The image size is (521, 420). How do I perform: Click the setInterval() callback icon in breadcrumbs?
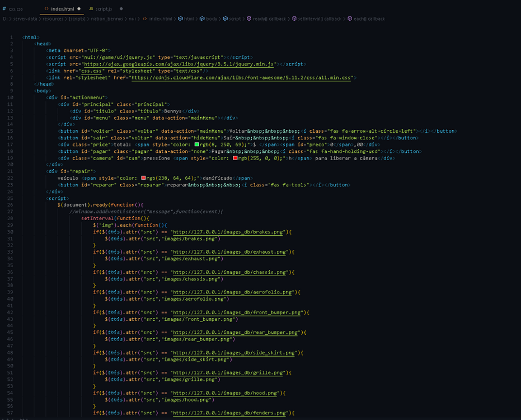pyautogui.click(x=294, y=19)
